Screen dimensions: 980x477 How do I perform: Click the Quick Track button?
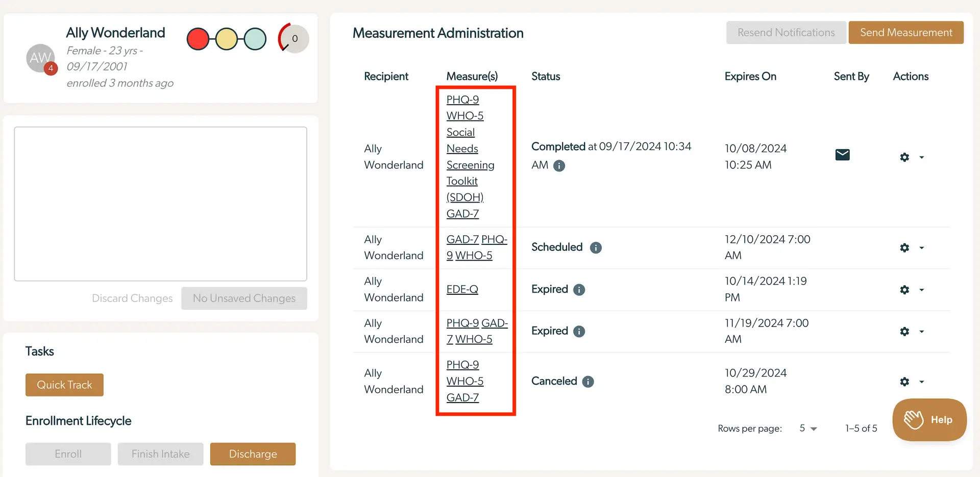pos(64,385)
